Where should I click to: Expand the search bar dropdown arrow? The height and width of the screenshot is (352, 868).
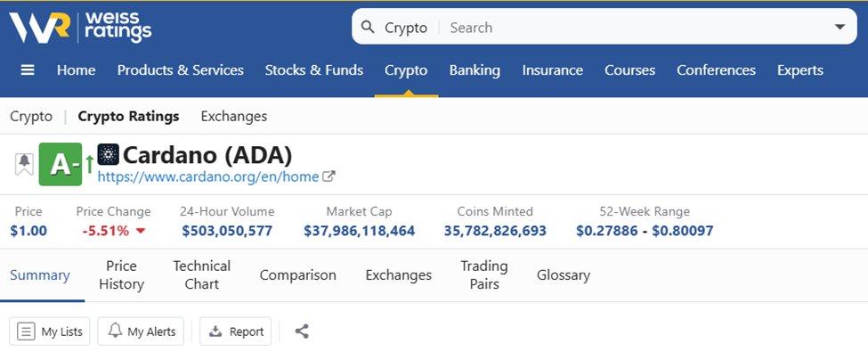[840, 27]
